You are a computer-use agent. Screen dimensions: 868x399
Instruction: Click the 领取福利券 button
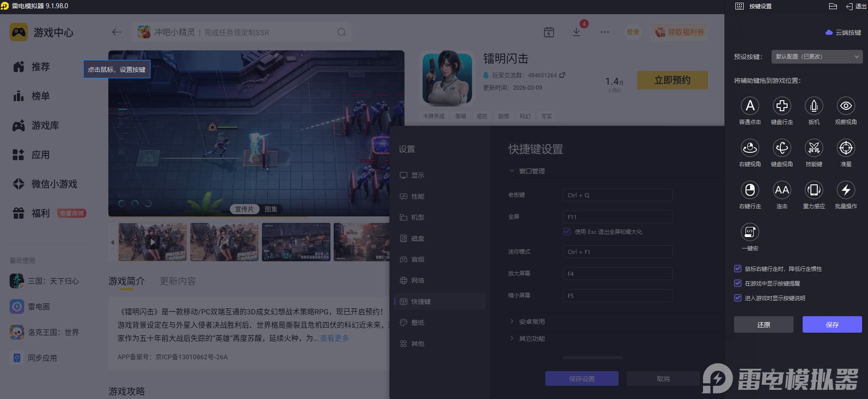[x=679, y=32]
